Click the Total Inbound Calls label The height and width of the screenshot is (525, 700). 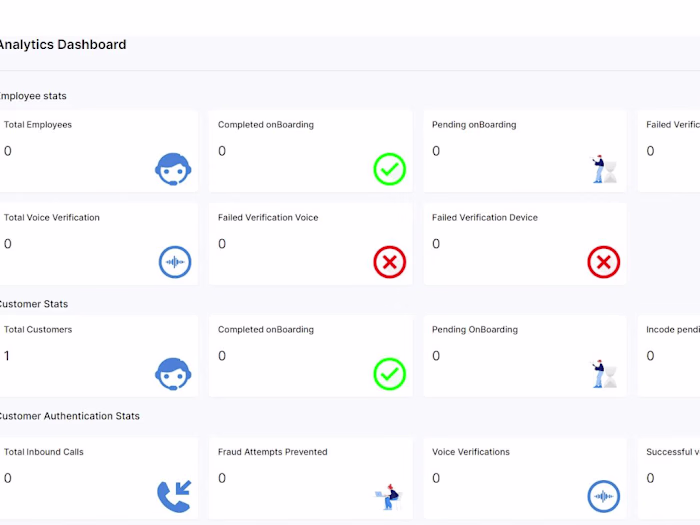(44, 452)
